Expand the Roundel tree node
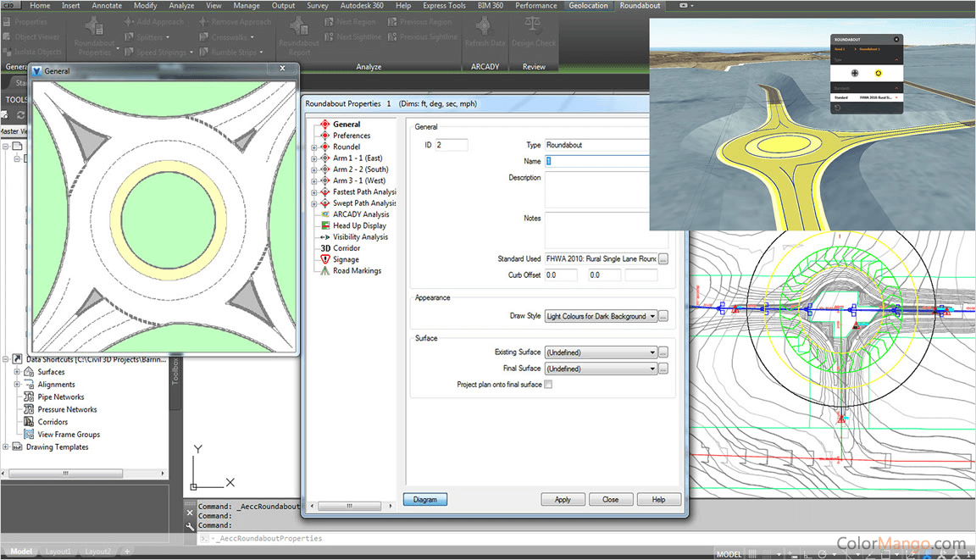976x560 pixels. click(x=313, y=147)
